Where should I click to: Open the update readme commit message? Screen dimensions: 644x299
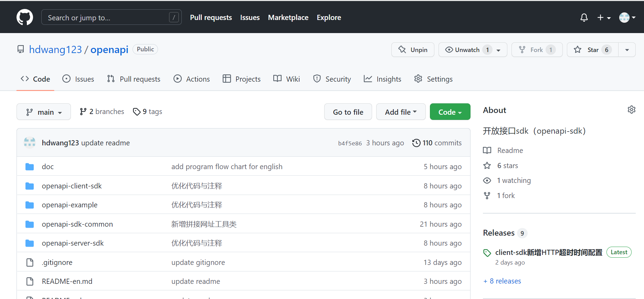[x=105, y=143]
